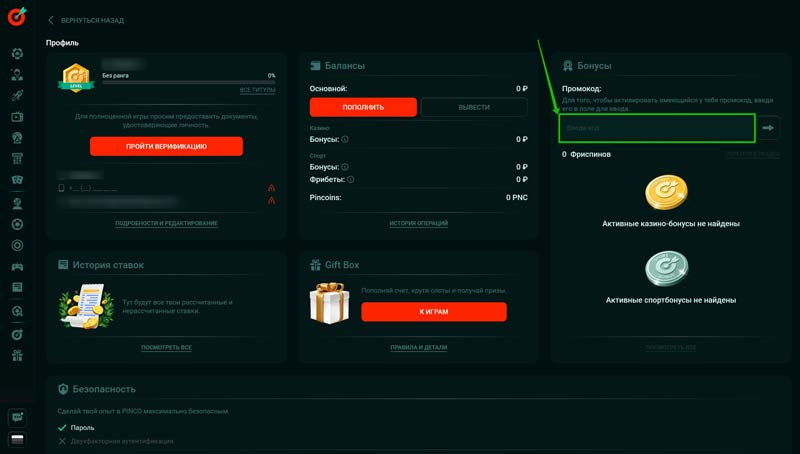The height and width of the screenshot is (454, 800).
Task: Click the Pincoins balance row
Action: (x=419, y=197)
